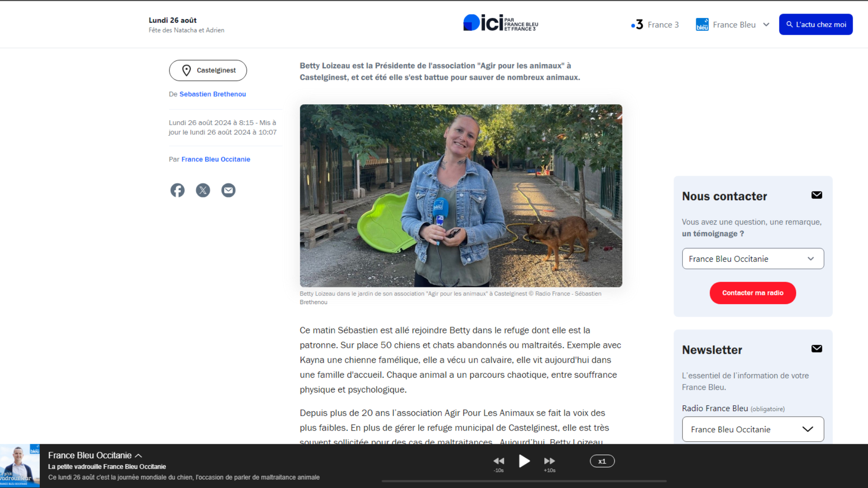Go to France 3 section
The height and width of the screenshot is (488, 868).
click(655, 24)
